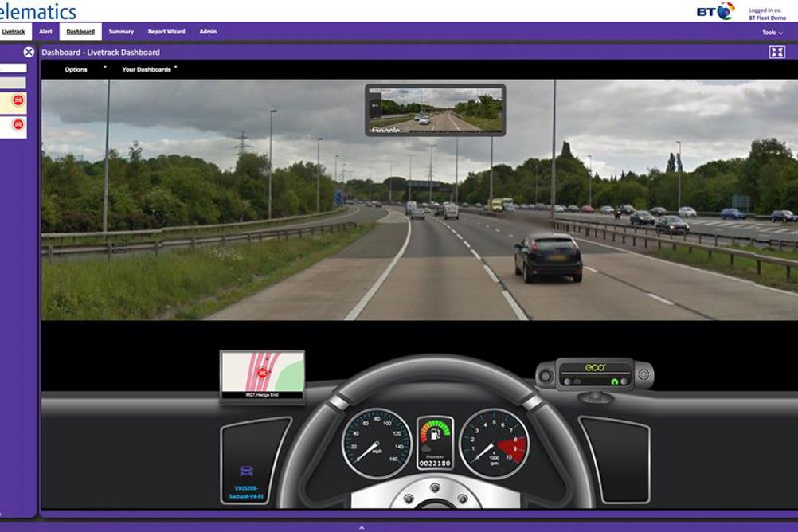798x532 pixels.
Task: Click the BT Fleet Demo account name
Action: pyautogui.click(x=767, y=18)
